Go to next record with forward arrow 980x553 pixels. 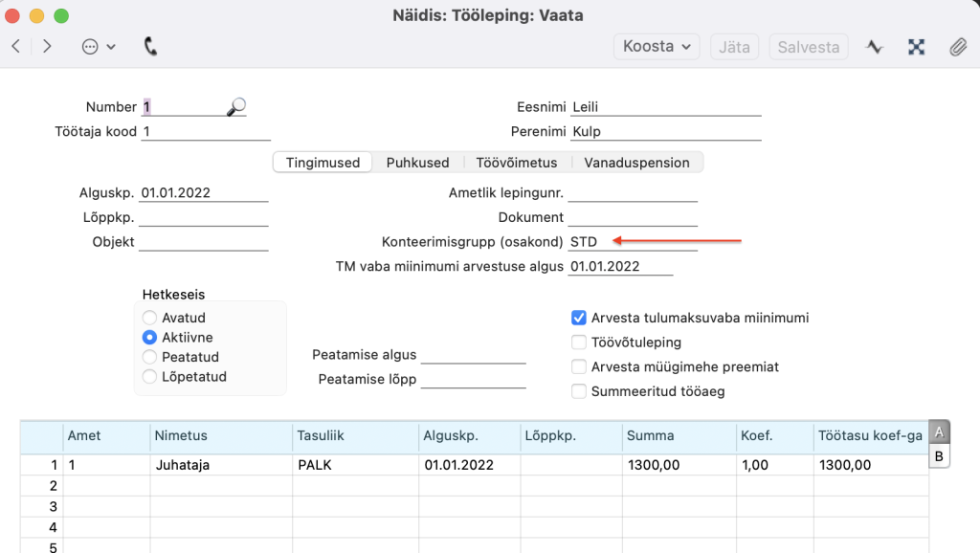tap(47, 46)
